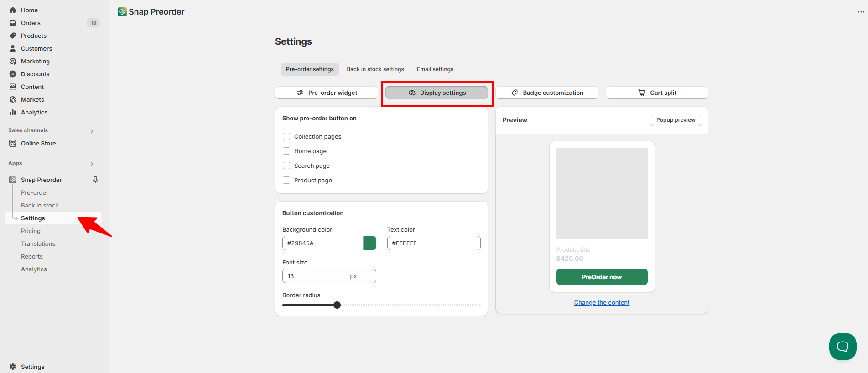
Task: Click the Text color hex field
Action: [428, 243]
